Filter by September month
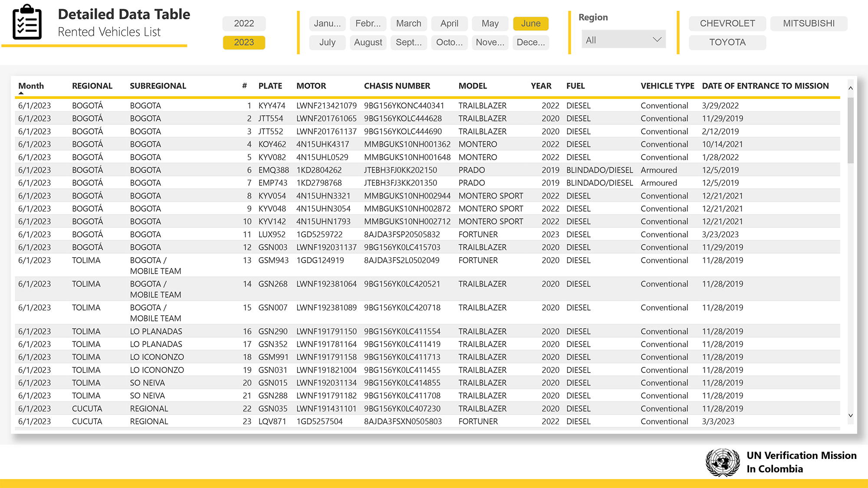This screenshot has height=488, width=868. (409, 43)
